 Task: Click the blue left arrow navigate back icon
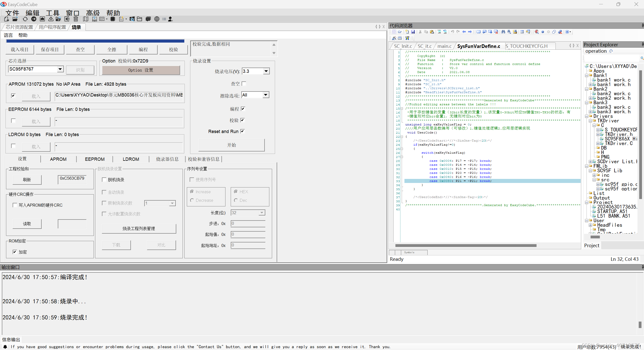pos(464,32)
